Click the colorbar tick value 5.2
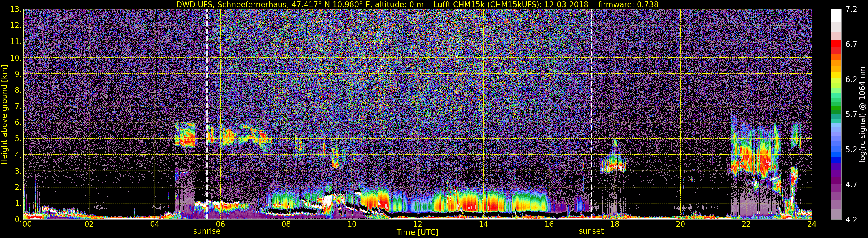 click(x=851, y=150)
